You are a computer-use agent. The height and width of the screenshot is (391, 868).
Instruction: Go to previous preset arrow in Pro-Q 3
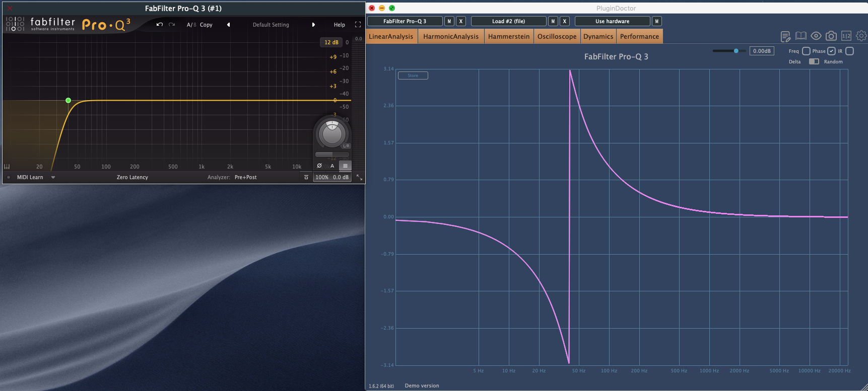(228, 25)
